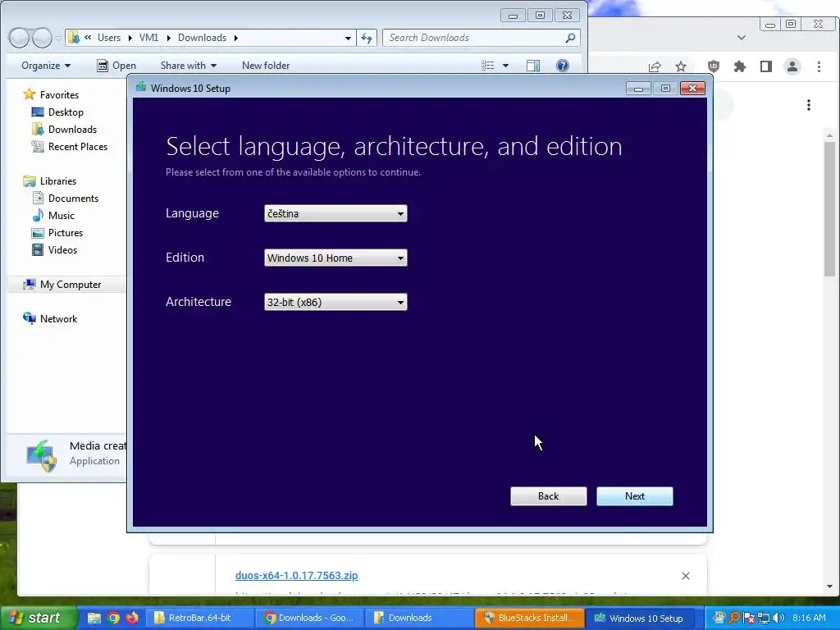The image size is (840, 630).
Task: Launch Chrome from quick launch icon
Action: (113, 618)
